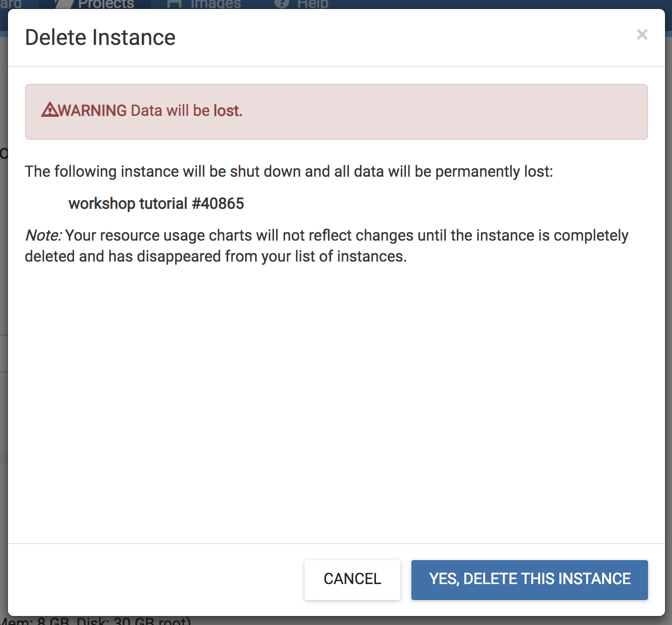Click the red warning triangle icon
Image resolution: width=672 pixels, height=625 pixels.
(x=50, y=109)
